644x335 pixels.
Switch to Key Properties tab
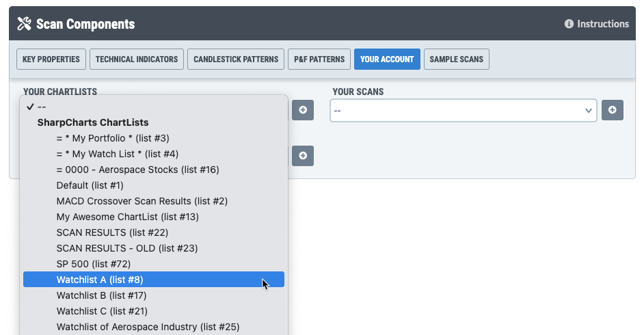click(x=51, y=59)
